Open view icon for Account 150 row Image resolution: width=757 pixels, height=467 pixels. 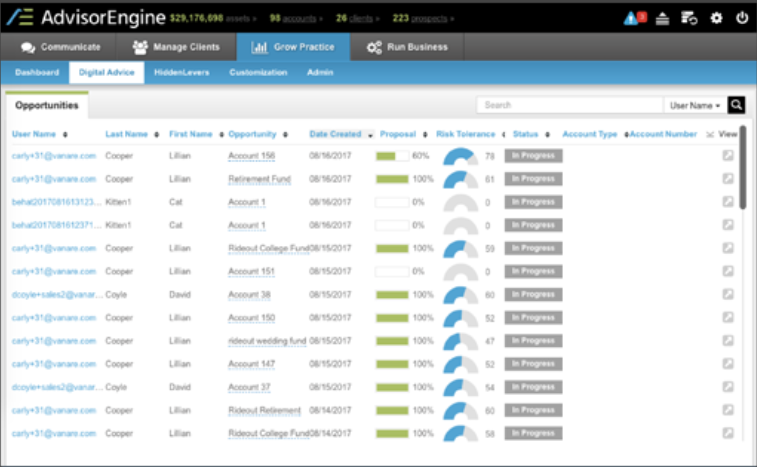[728, 317]
